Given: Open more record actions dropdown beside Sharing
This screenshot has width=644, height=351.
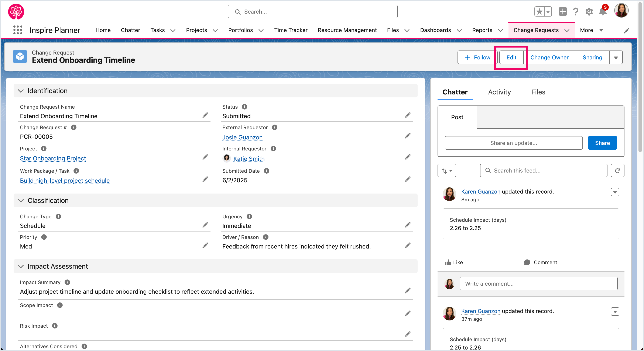Looking at the screenshot, I should coord(616,58).
